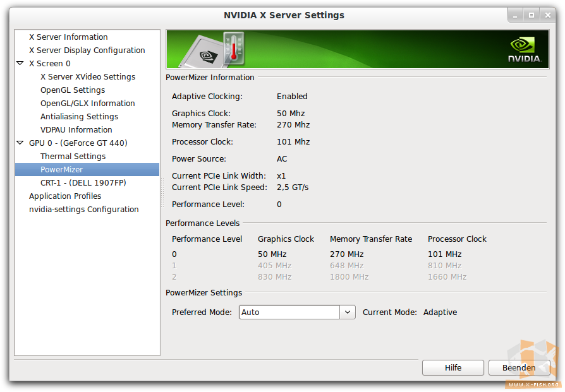Open CRT-1 - (DELL 1907FP) display page
The width and height of the screenshot is (565, 392).
click(83, 183)
